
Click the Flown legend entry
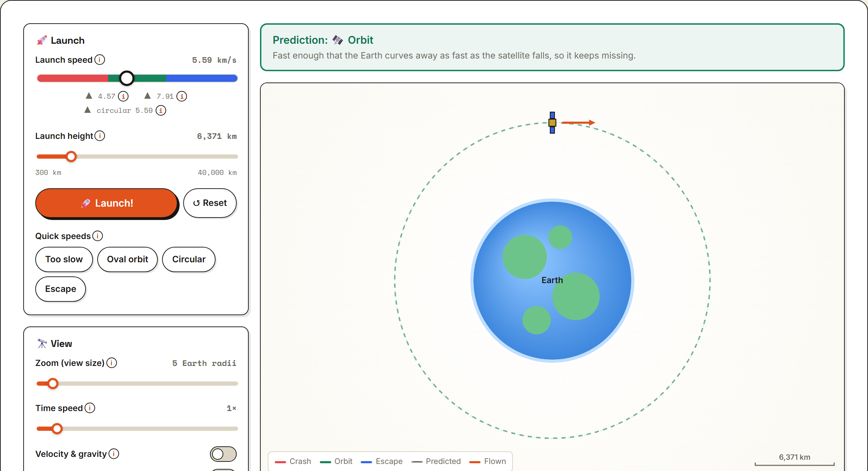coord(488,461)
